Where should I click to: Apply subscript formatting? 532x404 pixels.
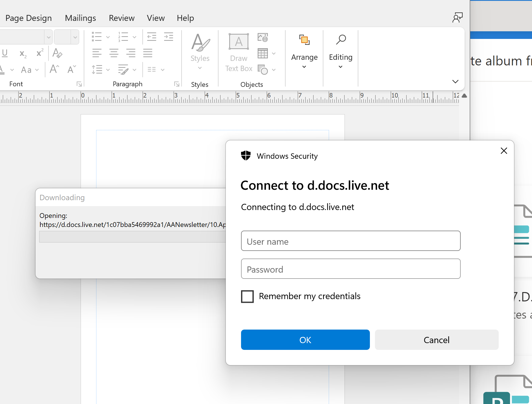coord(22,54)
